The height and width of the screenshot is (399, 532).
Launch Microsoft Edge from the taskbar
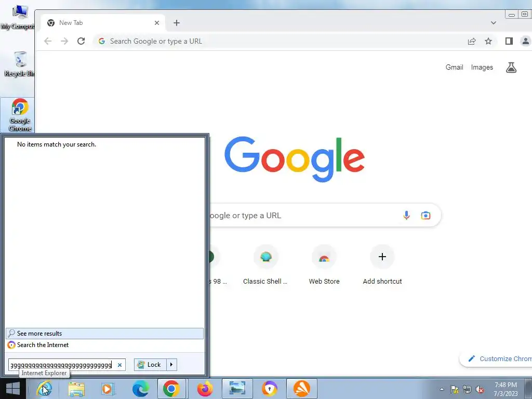point(140,389)
